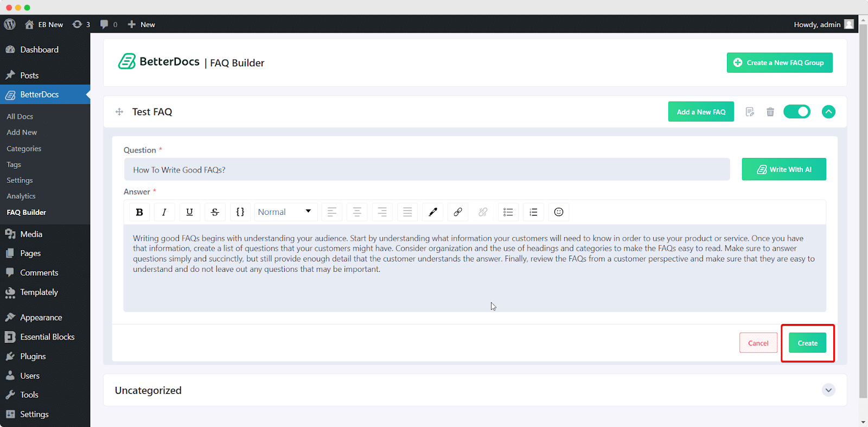
Task: Expand the Uncategorized FAQ group
Action: click(x=828, y=390)
